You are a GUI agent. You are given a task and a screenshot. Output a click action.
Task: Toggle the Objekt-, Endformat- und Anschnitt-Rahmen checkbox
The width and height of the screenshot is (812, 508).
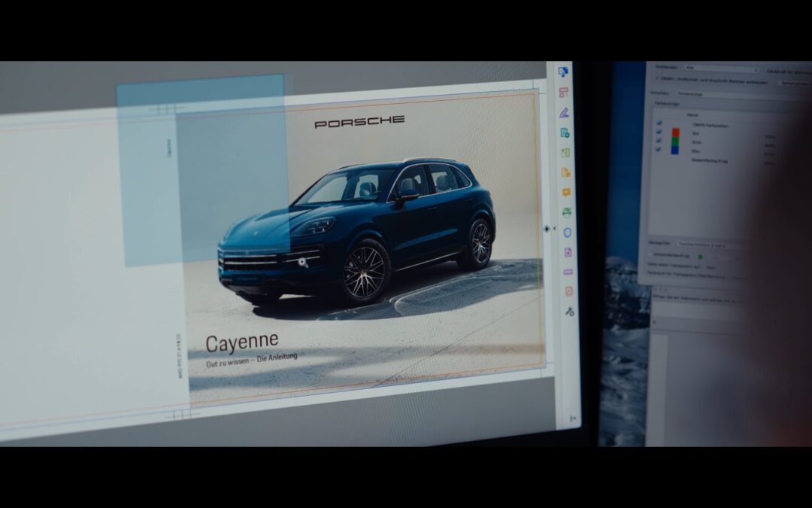(x=657, y=79)
